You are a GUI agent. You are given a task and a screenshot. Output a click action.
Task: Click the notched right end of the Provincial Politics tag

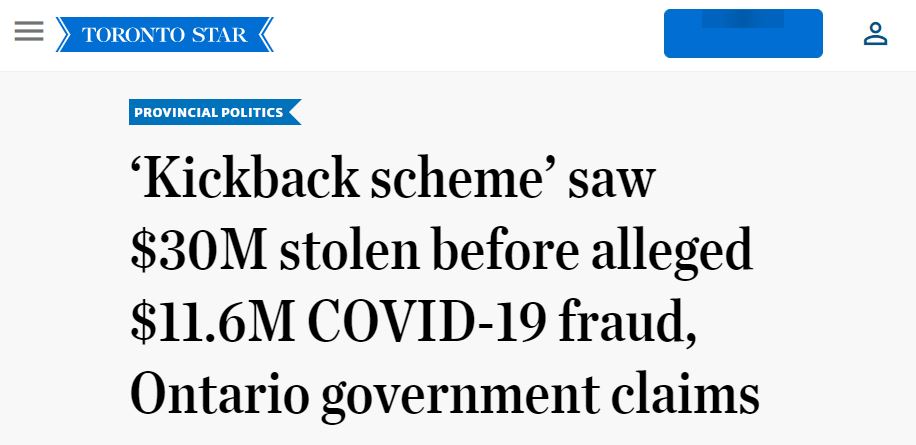pyautogui.click(x=293, y=112)
